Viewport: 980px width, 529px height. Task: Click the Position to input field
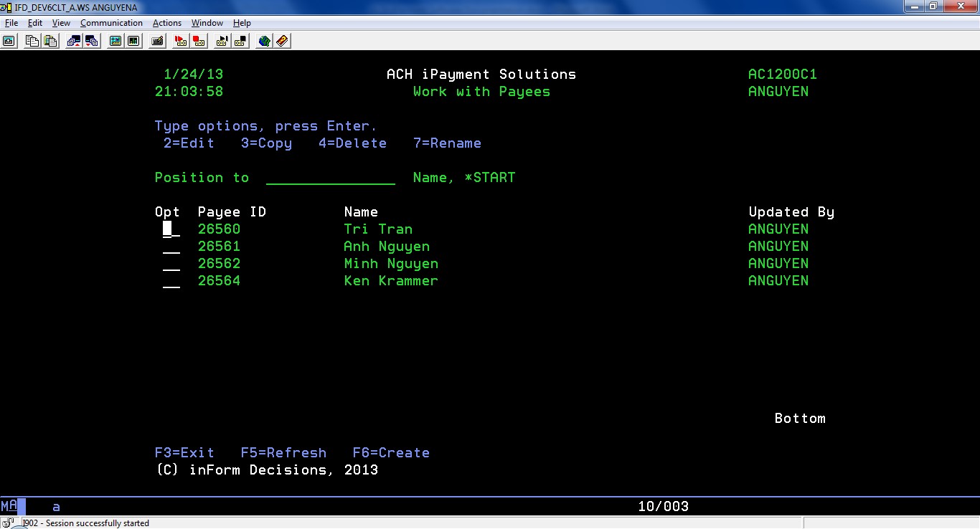tap(330, 178)
